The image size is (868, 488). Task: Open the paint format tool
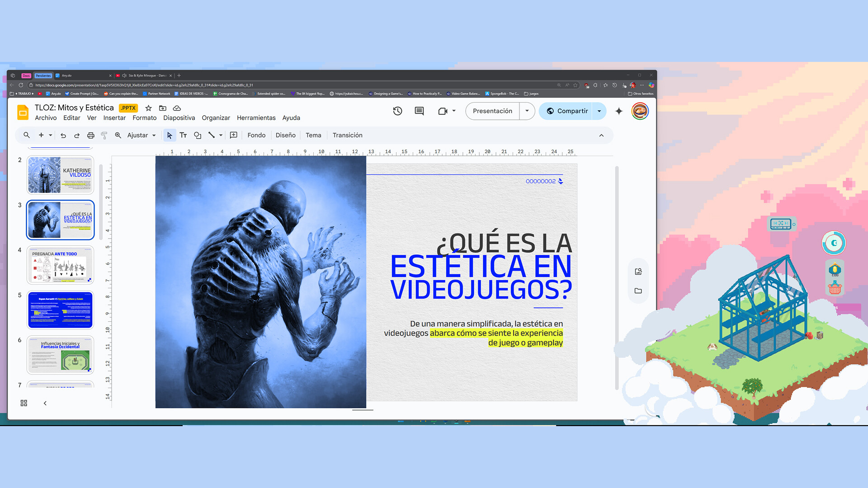point(104,135)
